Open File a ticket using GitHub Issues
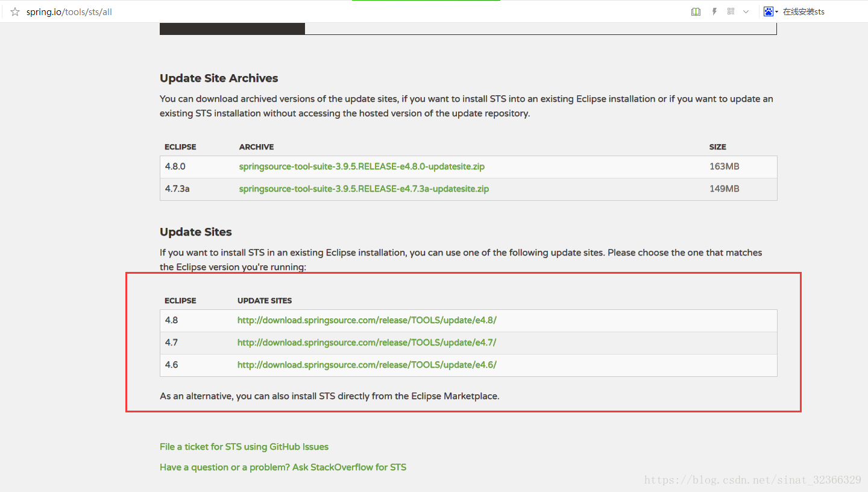Image resolution: width=868 pixels, height=492 pixels. tap(244, 447)
